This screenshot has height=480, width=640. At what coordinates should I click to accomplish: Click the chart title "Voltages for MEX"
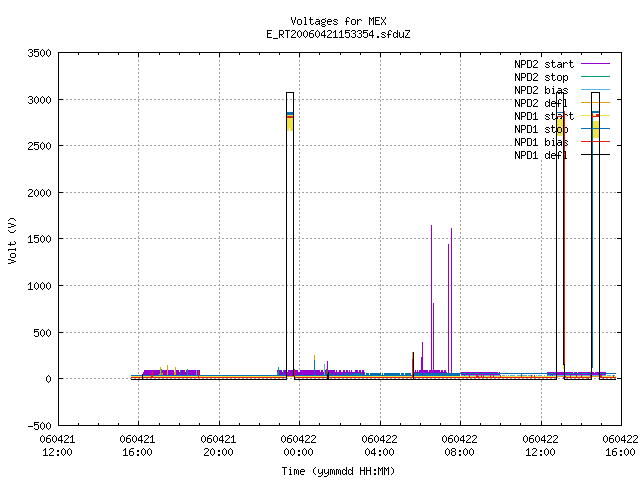[338, 21]
